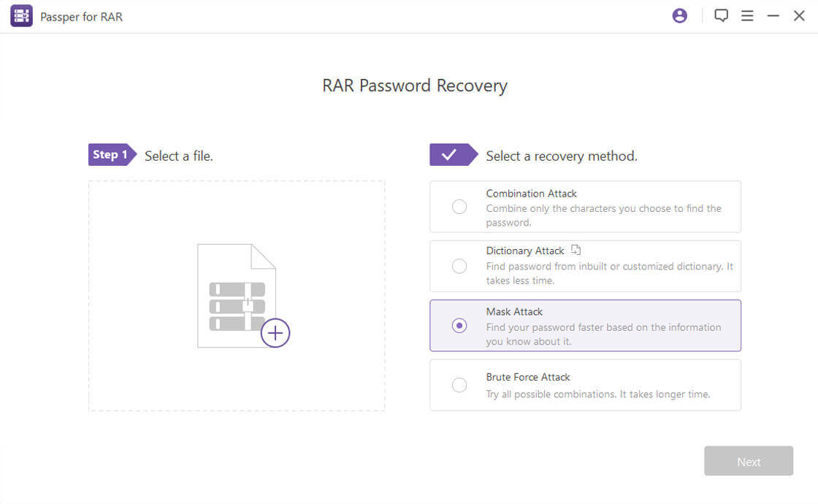
Task: Select the Combination Attack radio button
Action: point(459,207)
